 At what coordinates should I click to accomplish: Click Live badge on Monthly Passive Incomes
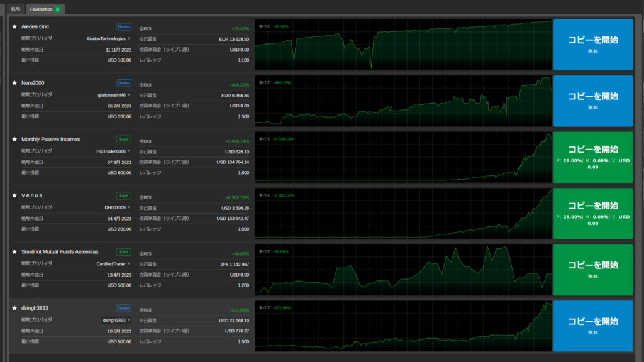tap(123, 139)
